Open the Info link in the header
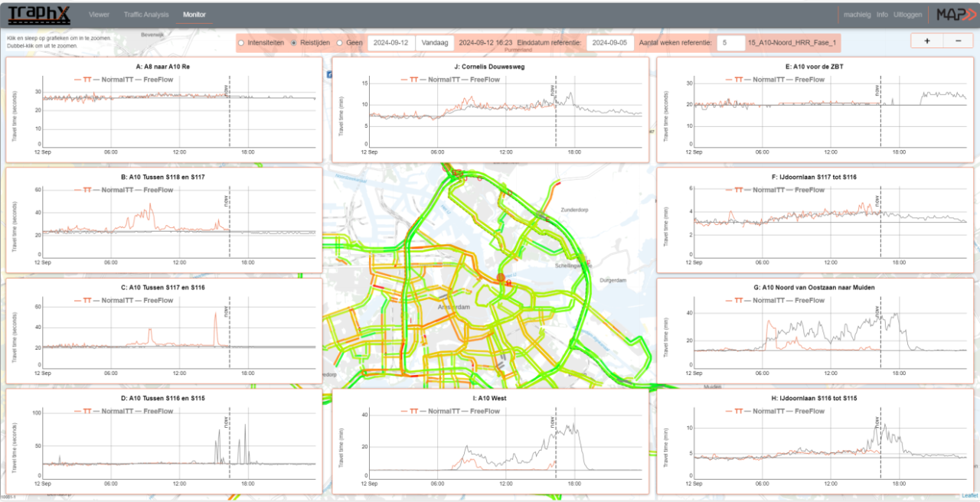 (x=882, y=14)
